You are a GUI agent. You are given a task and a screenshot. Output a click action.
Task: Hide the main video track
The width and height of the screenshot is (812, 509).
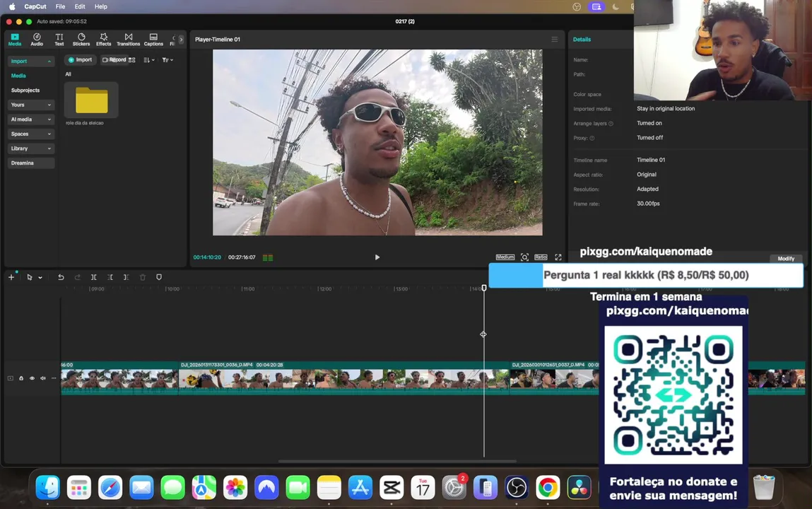32,378
